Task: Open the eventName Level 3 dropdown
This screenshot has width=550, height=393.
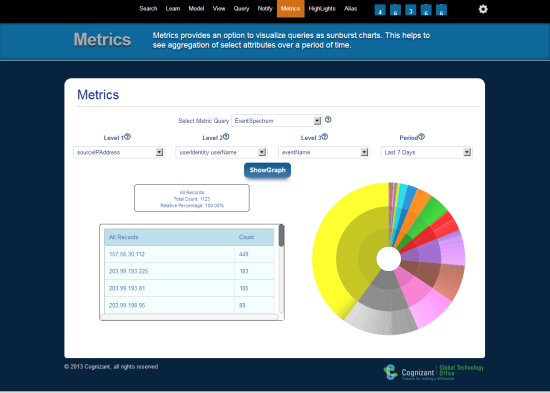Action: point(324,152)
